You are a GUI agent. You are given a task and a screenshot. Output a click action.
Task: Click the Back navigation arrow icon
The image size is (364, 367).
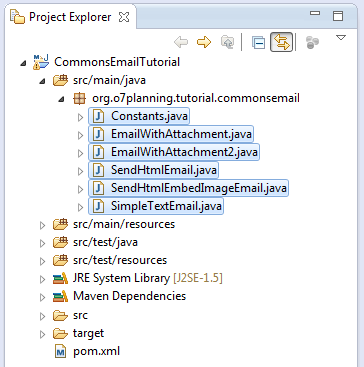click(181, 42)
